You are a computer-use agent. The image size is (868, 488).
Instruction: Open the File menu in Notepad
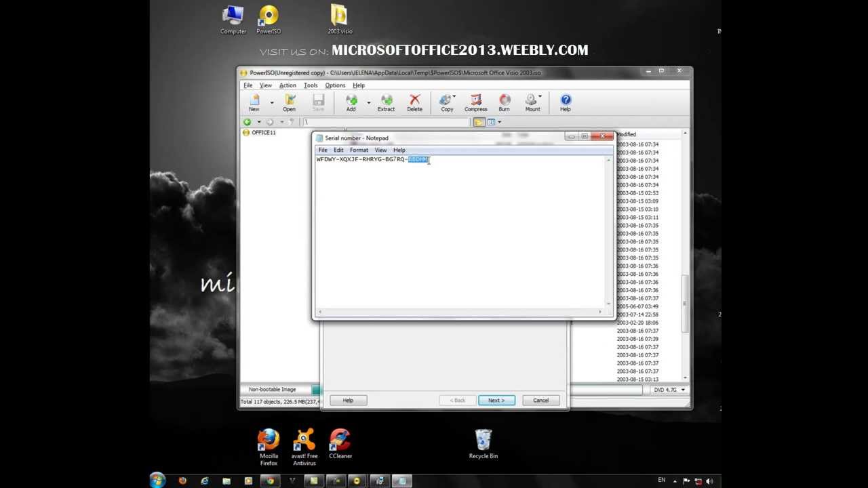click(323, 150)
